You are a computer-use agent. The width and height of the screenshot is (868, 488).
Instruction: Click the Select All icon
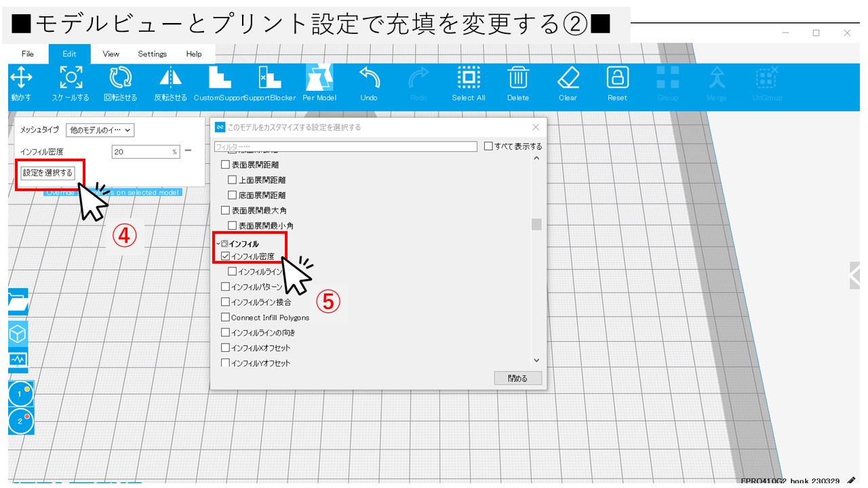(469, 77)
